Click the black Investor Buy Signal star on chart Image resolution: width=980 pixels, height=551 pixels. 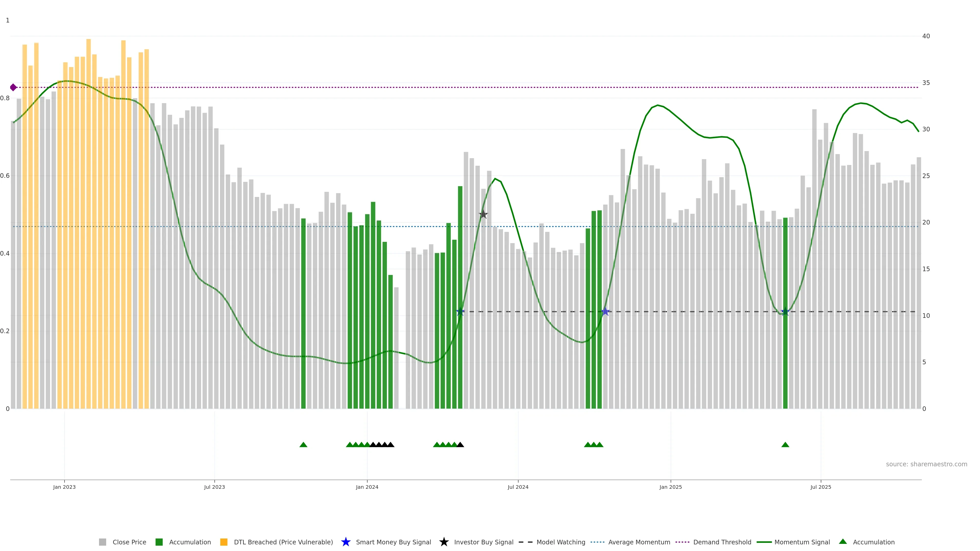483,215
